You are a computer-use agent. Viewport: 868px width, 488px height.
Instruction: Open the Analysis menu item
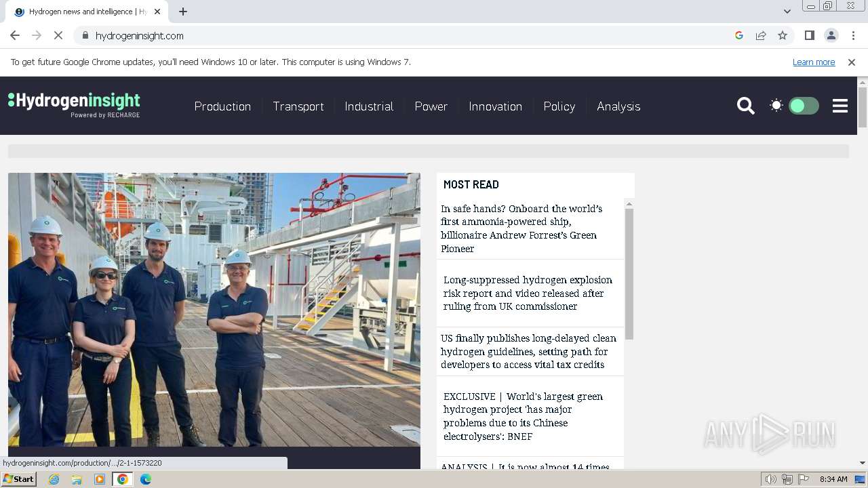click(x=618, y=106)
